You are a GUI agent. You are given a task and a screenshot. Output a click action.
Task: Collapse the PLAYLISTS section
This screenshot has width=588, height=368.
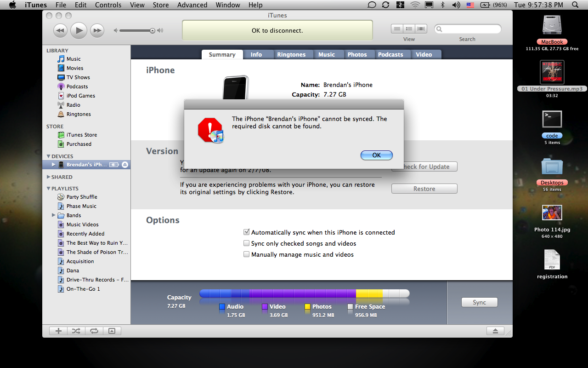point(49,189)
